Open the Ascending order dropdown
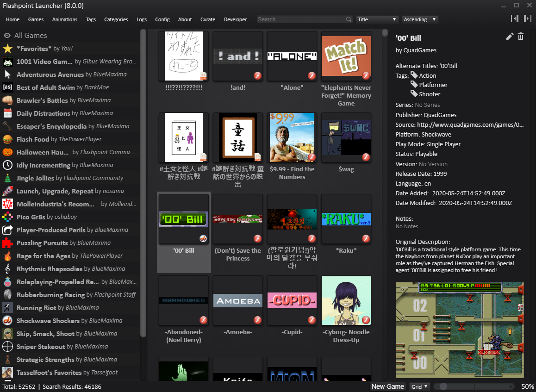The image size is (536, 392). pos(419,19)
